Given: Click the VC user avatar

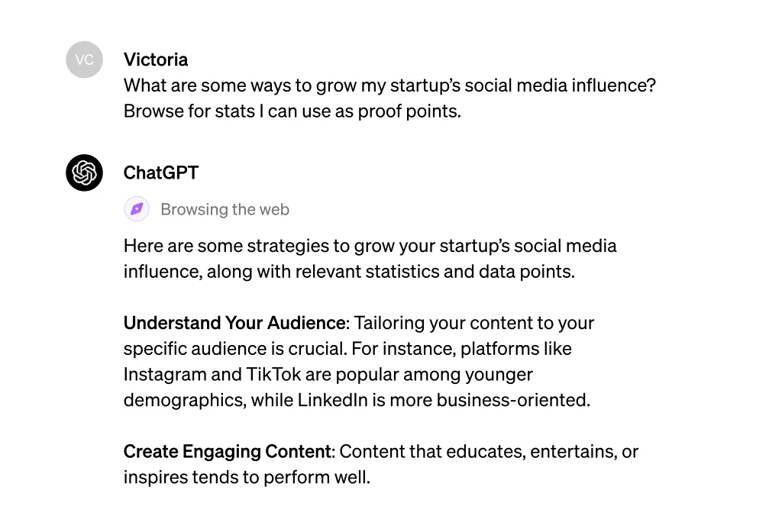Looking at the screenshot, I should [84, 60].
